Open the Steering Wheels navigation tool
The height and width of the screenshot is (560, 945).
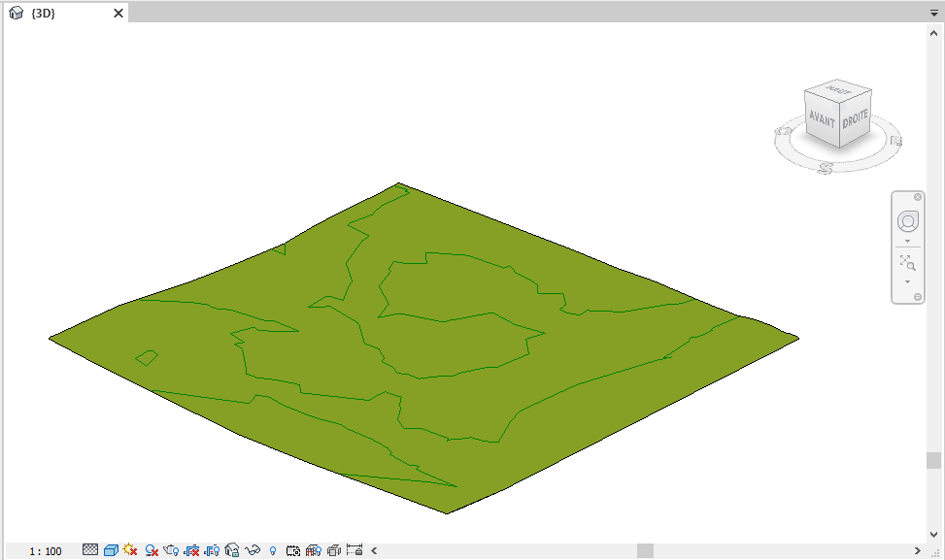click(907, 221)
